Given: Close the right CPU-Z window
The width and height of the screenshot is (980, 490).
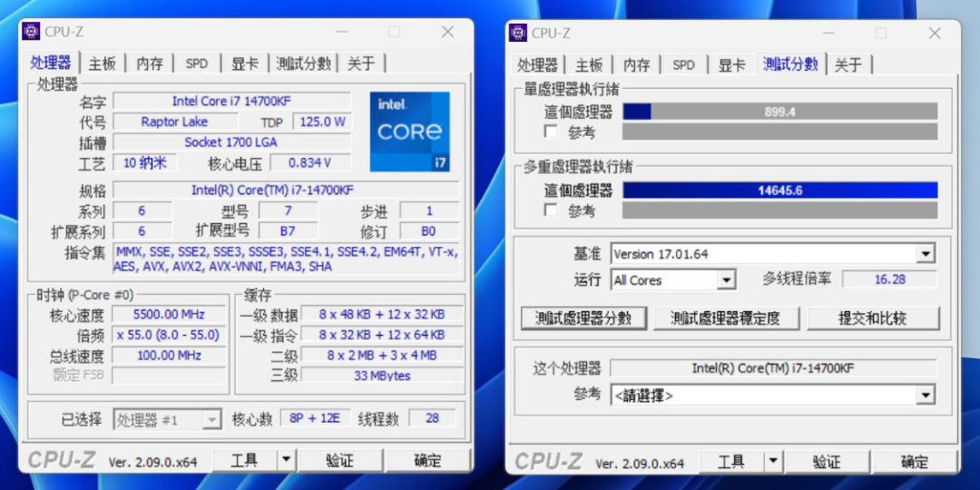Looking at the screenshot, I should (935, 33).
